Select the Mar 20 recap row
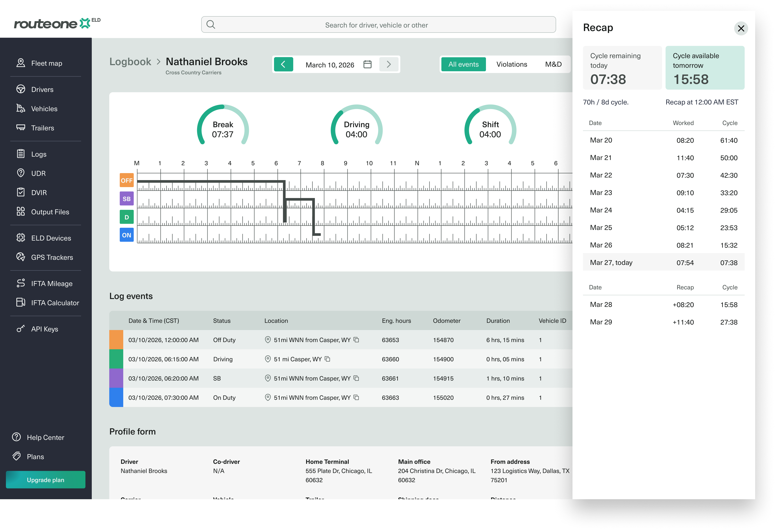Screen dimensions: 777x532 [x=664, y=140]
